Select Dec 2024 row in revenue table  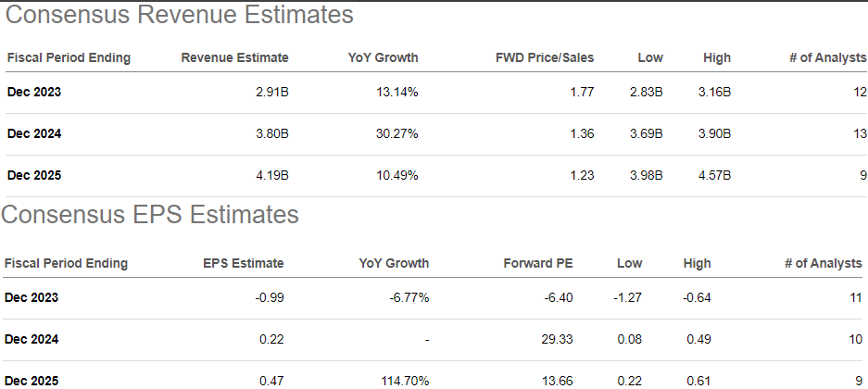tap(33, 133)
